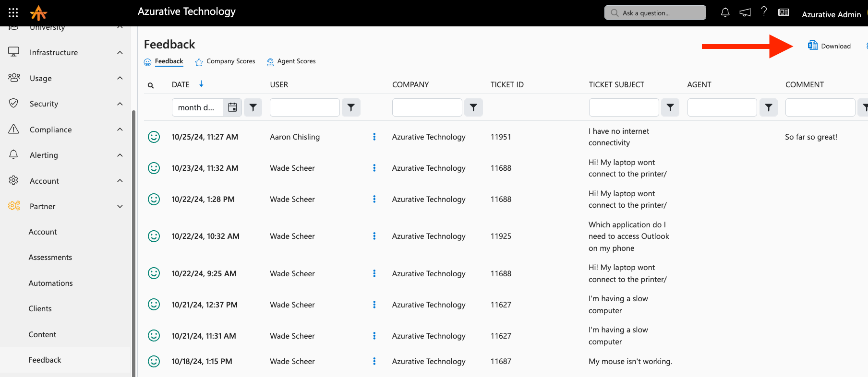Screen dimensions: 868x377
Task: Click the DATE column filter funnel
Action: pyautogui.click(x=253, y=107)
